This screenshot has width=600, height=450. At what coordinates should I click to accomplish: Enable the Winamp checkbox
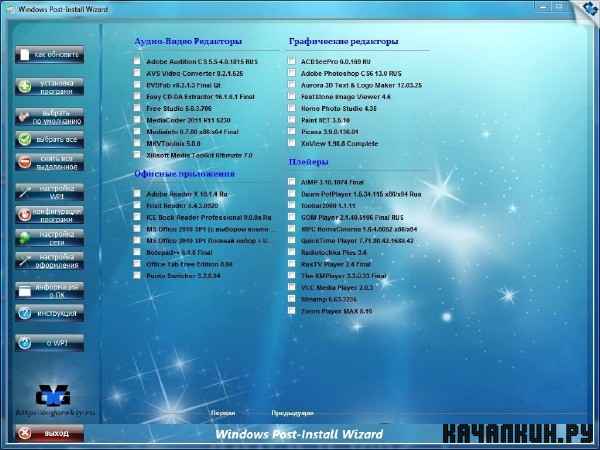pyautogui.click(x=292, y=299)
